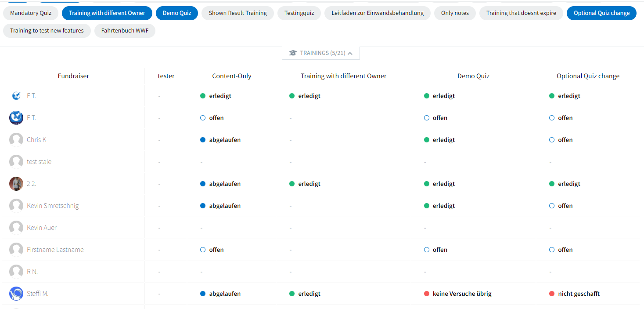The image size is (644, 309).
Task: Toggle Training that doesnt expire chip
Action: 521,13
